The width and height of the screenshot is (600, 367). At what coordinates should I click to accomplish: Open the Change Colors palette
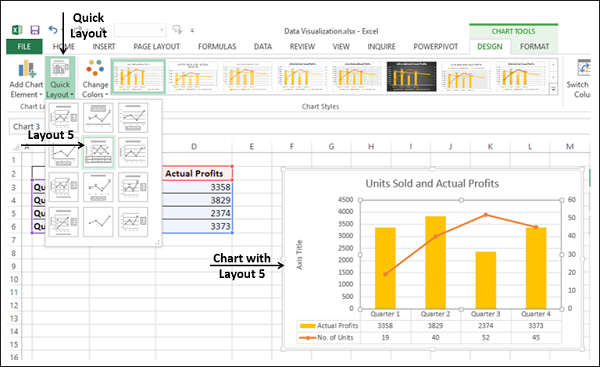pos(95,78)
